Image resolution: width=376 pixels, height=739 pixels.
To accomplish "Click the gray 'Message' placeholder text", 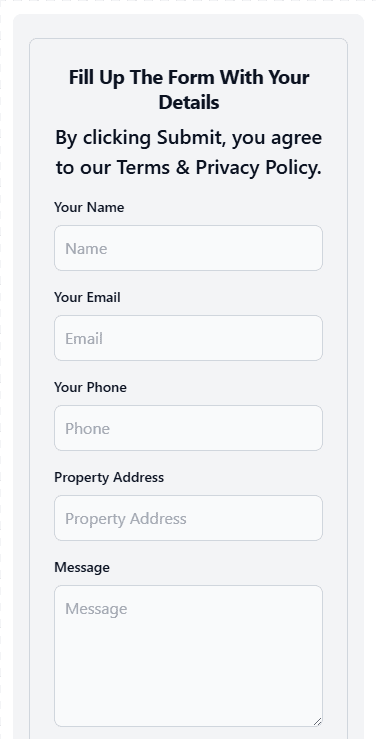I will [96, 608].
